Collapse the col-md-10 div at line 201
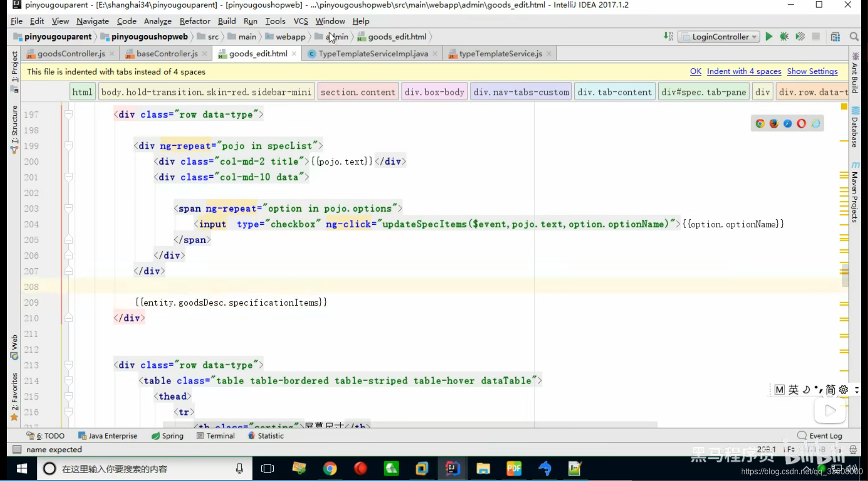 click(x=68, y=177)
